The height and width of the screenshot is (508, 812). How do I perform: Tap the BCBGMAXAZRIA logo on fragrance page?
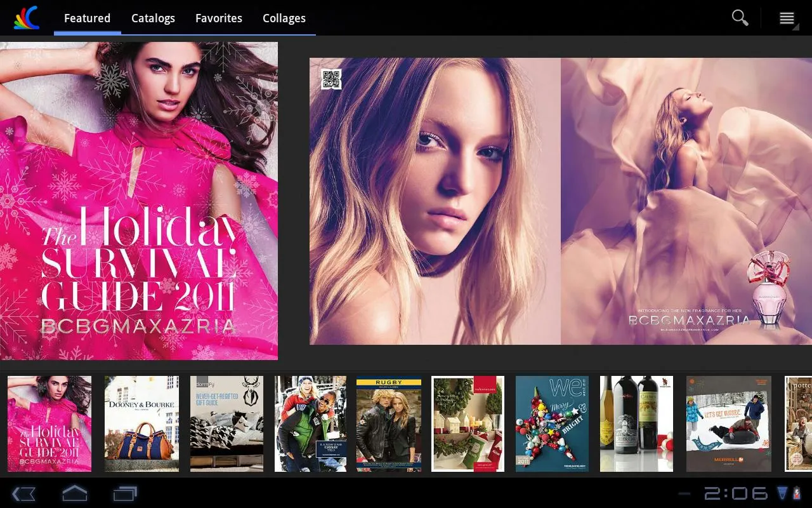click(x=689, y=320)
